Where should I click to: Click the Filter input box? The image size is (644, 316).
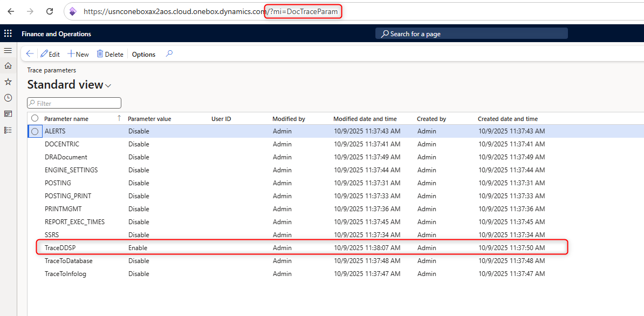(x=74, y=103)
